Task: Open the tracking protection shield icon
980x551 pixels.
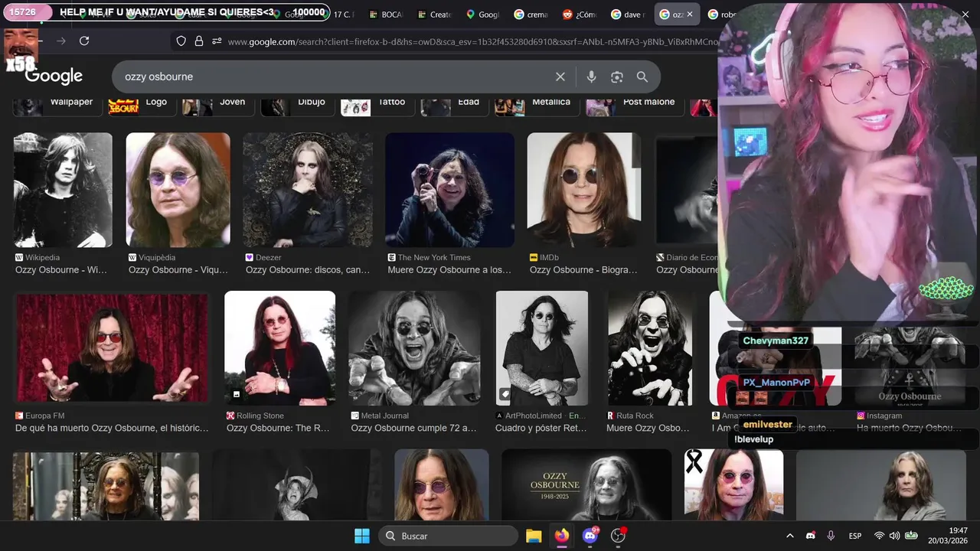Action: click(181, 41)
